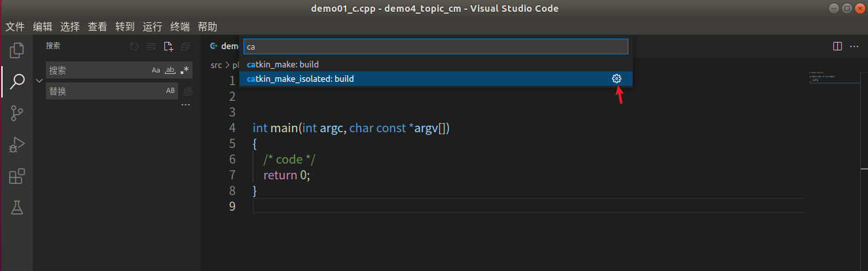This screenshot has height=271, width=868.
Task: Toggle preserve case (AB) in replace
Action: 170,91
